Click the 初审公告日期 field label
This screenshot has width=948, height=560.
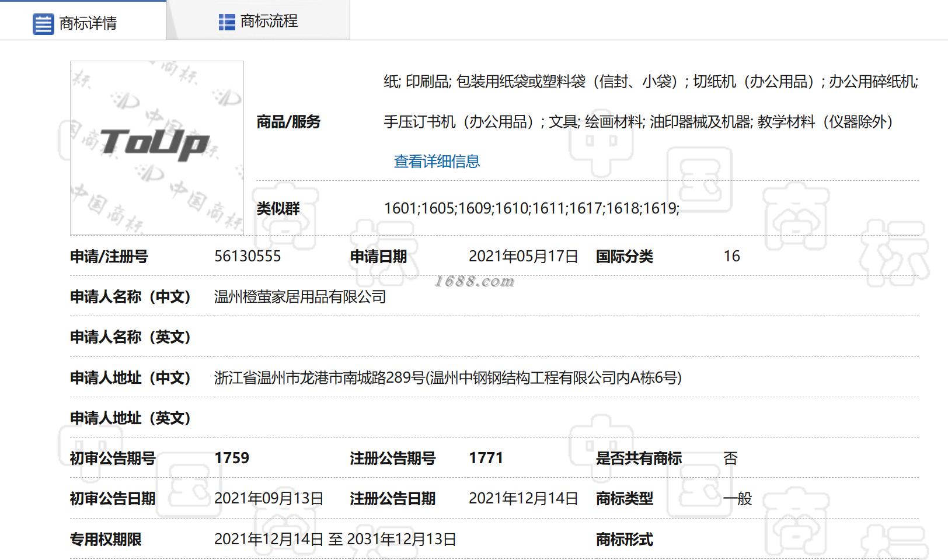pyautogui.click(x=113, y=499)
